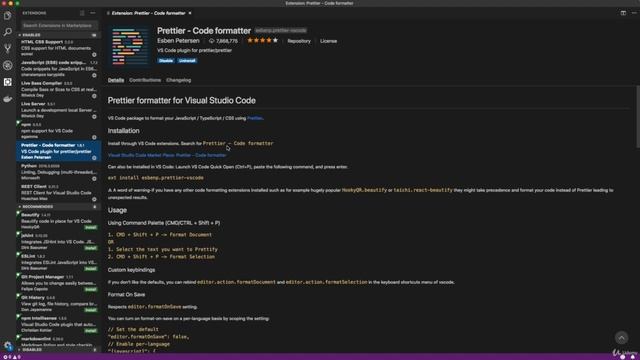Install the npm Intellisense extension
640x360 pixels.
[x=91, y=331]
